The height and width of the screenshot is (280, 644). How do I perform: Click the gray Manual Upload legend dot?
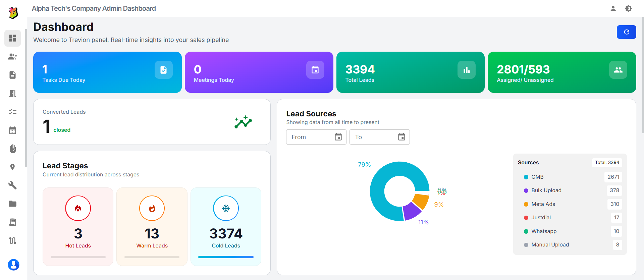point(526,245)
